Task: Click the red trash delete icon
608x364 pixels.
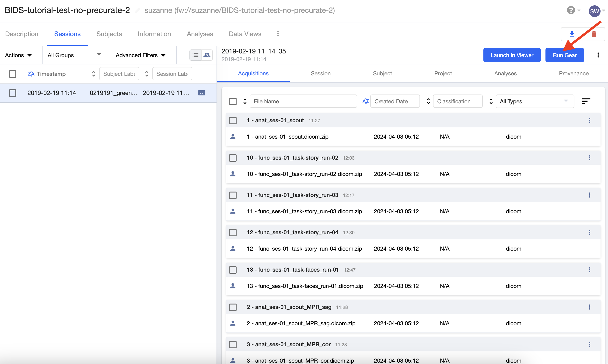Action: [594, 34]
